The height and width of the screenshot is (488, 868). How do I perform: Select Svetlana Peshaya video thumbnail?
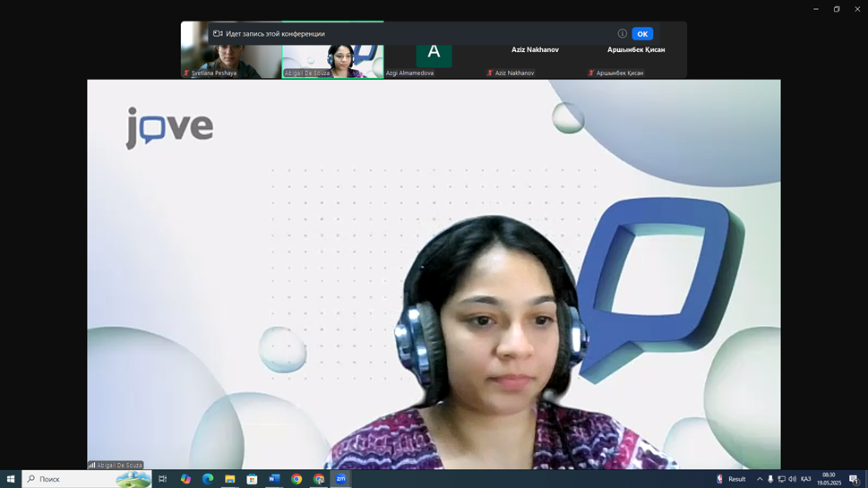pyautogui.click(x=231, y=50)
